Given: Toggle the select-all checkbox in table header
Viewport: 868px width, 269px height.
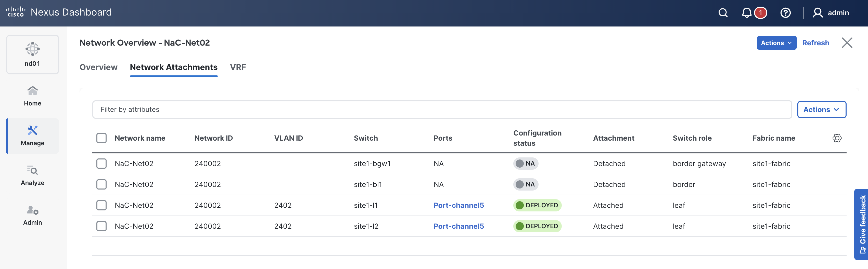Looking at the screenshot, I should click(x=101, y=138).
